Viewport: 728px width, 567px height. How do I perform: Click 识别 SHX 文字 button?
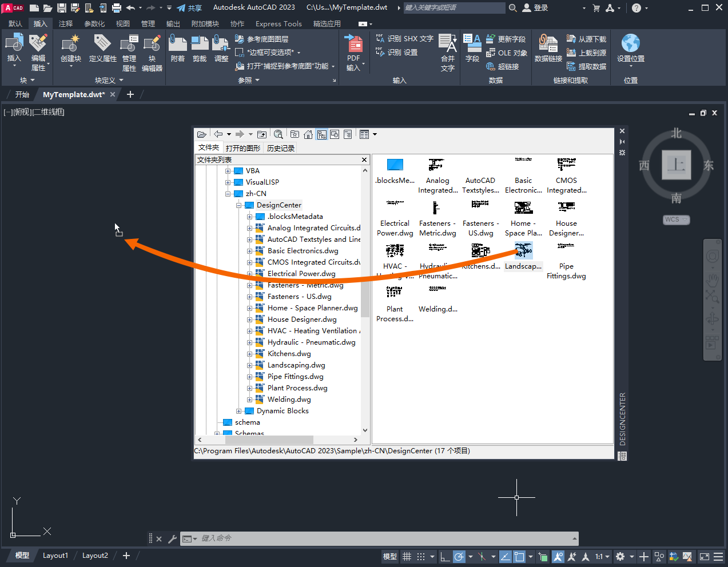[404, 38]
